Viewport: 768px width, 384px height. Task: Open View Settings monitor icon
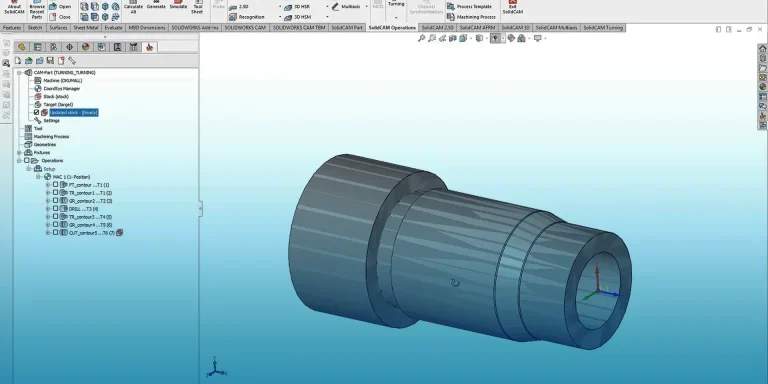(x=538, y=38)
